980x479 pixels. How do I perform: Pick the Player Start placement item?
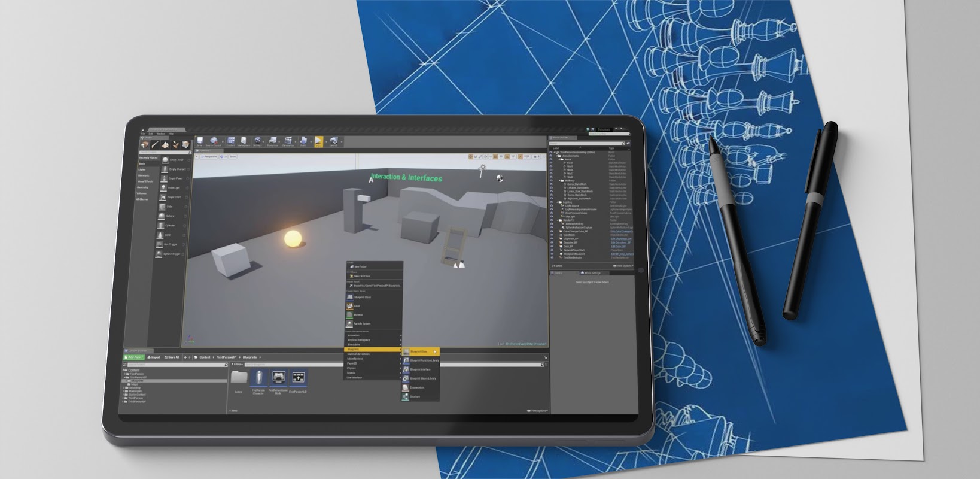[172, 197]
